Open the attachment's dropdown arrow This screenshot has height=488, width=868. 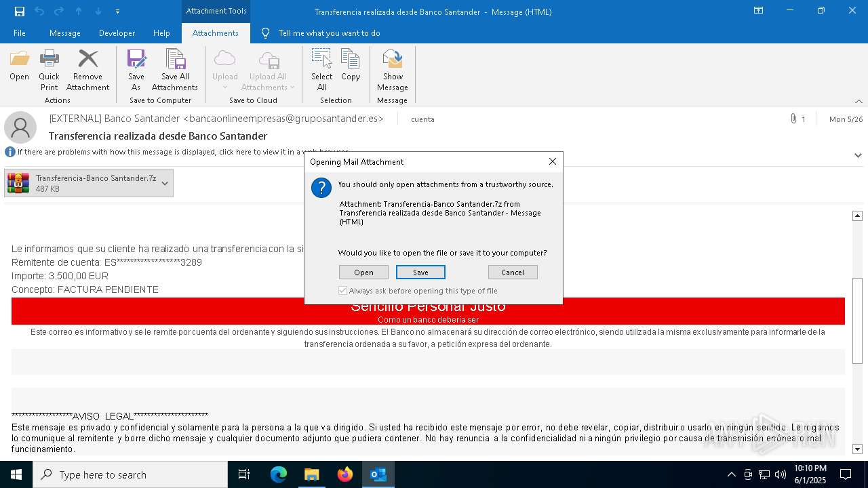pos(165,183)
